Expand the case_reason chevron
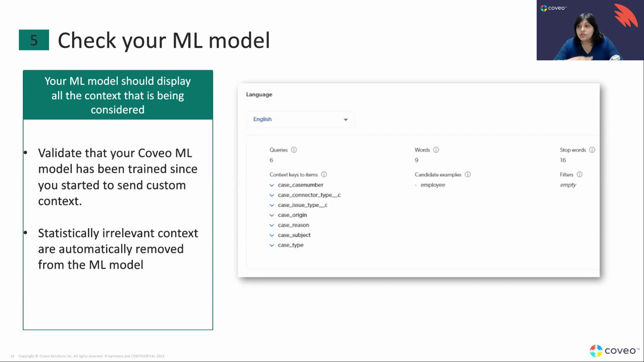This screenshot has width=644, height=362. point(272,225)
